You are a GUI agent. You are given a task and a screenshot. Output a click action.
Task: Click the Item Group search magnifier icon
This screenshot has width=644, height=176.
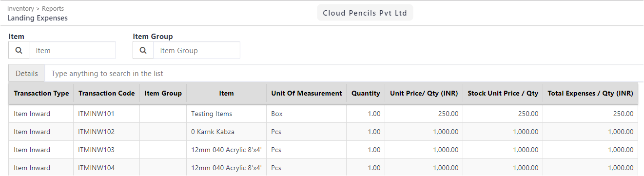(x=143, y=50)
